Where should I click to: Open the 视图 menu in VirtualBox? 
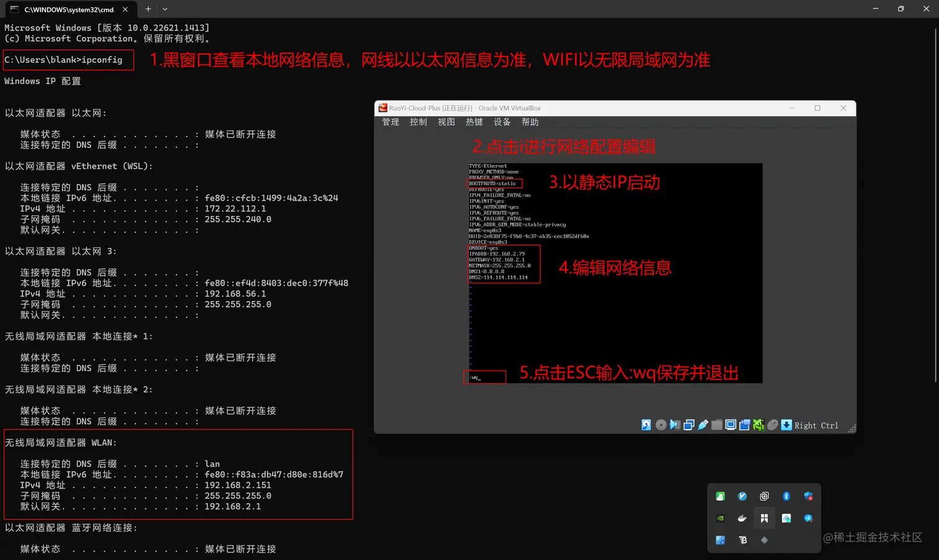coord(447,122)
